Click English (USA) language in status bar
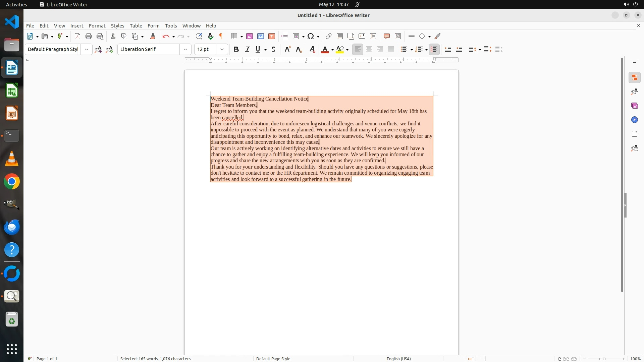The width and height of the screenshot is (644, 362). (398, 359)
